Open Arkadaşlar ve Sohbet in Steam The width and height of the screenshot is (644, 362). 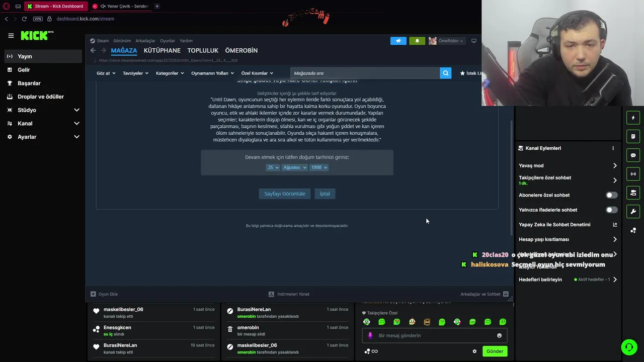pyautogui.click(x=485, y=294)
